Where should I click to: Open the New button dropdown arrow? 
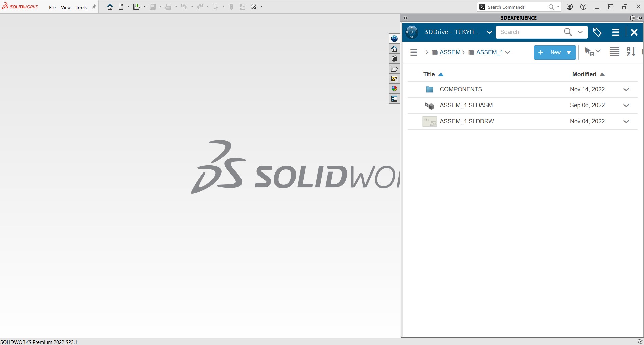click(569, 53)
